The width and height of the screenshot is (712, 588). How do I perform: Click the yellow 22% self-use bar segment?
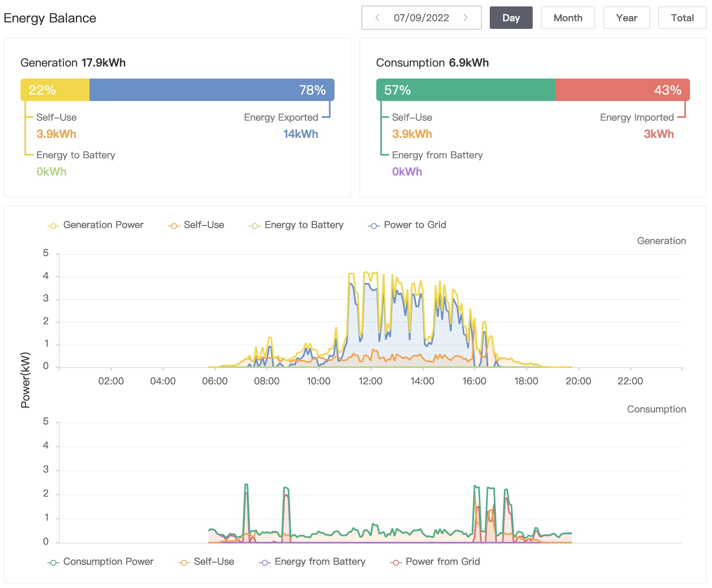[x=55, y=90]
